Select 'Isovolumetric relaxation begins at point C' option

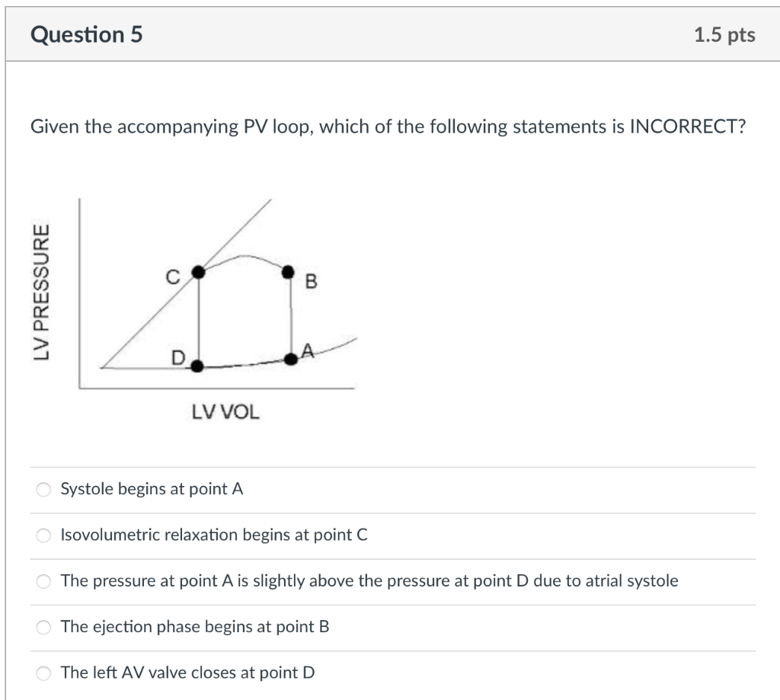tap(43, 535)
